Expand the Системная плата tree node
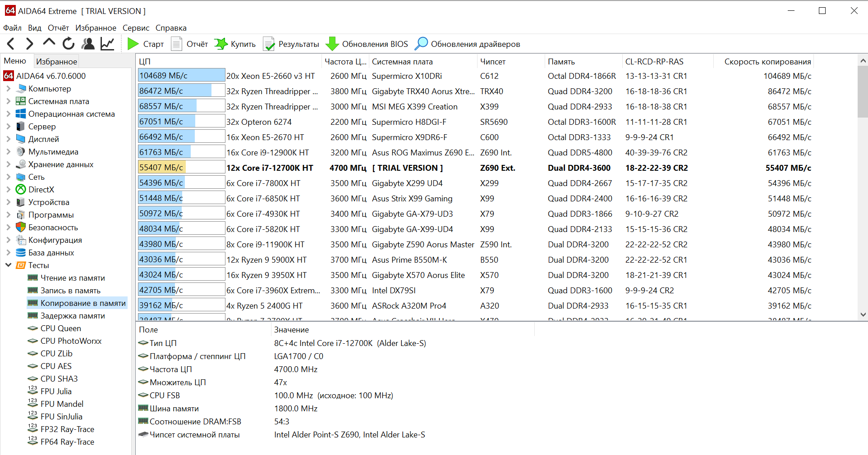 click(x=9, y=101)
